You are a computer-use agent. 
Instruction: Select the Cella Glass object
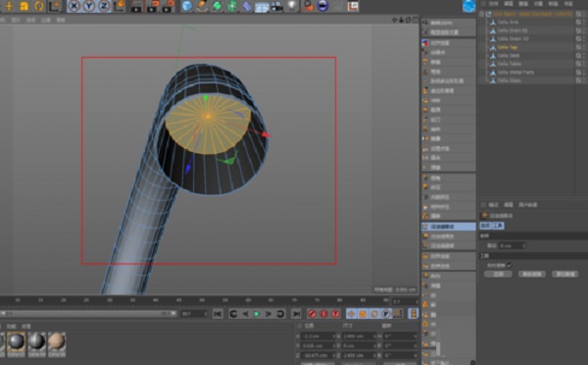click(x=510, y=80)
